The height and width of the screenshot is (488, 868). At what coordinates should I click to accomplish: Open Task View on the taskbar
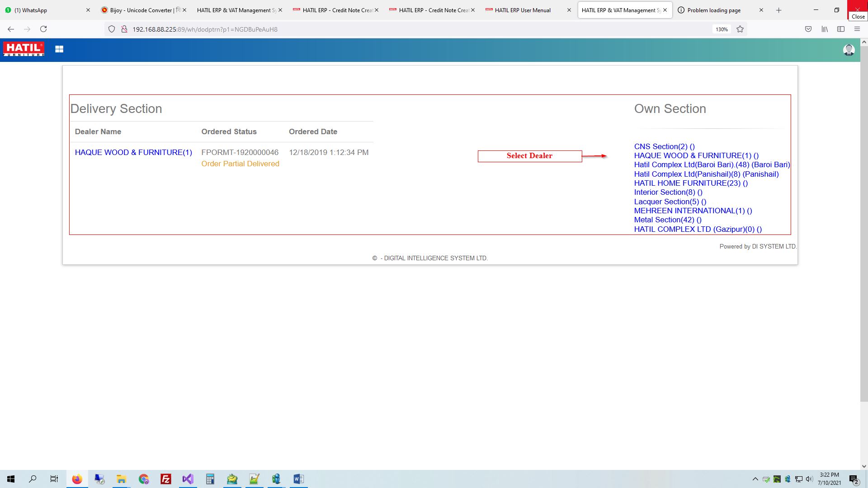point(54,479)
